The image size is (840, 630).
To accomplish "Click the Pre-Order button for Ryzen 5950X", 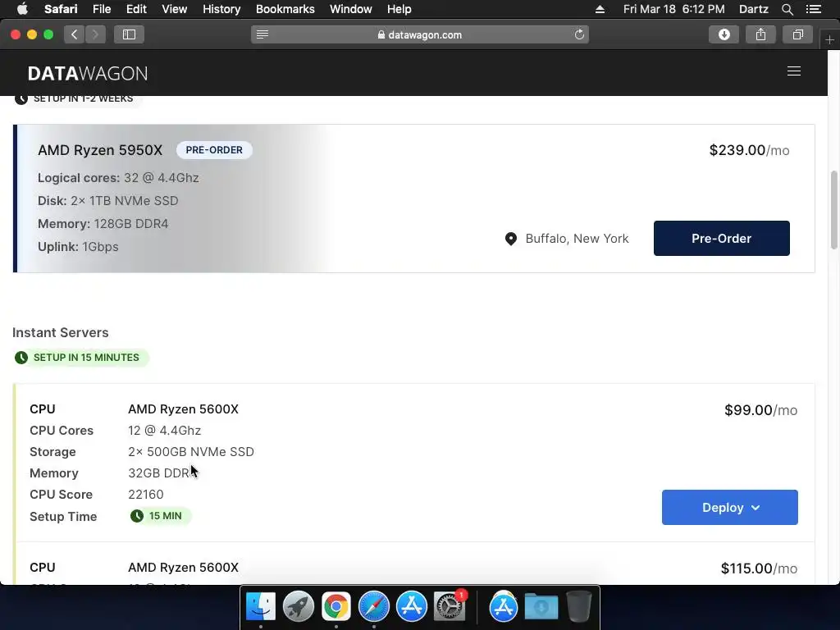I will coord(721,239).
